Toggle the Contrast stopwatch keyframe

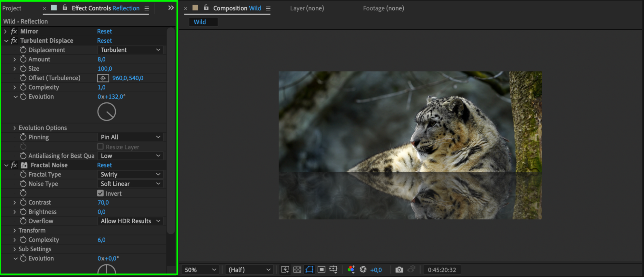click(23, 202)
